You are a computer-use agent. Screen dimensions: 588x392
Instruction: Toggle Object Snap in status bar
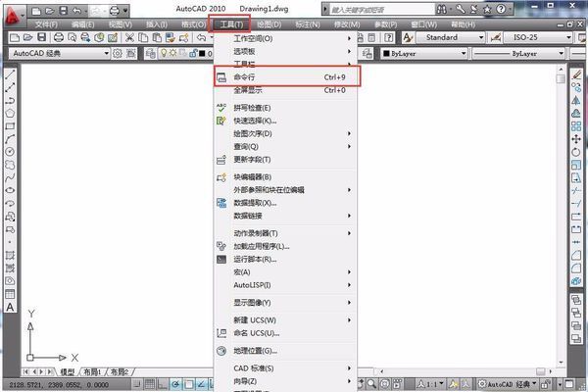[188, 384]
